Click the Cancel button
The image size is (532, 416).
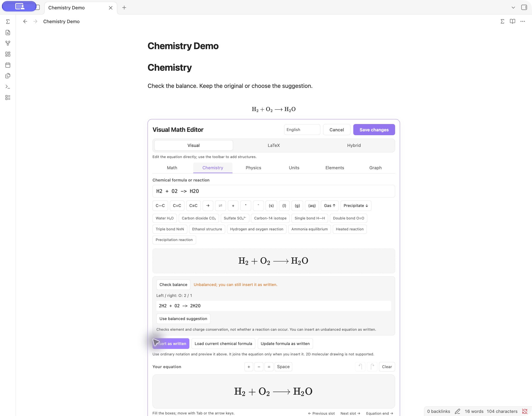337,130
